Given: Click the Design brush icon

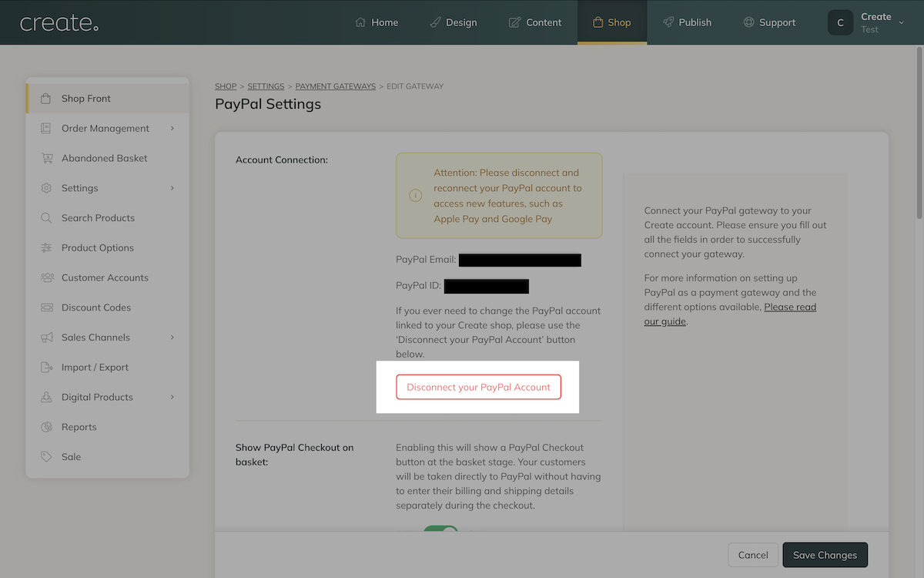Looking at the screenshot, I should coord(436,22).
